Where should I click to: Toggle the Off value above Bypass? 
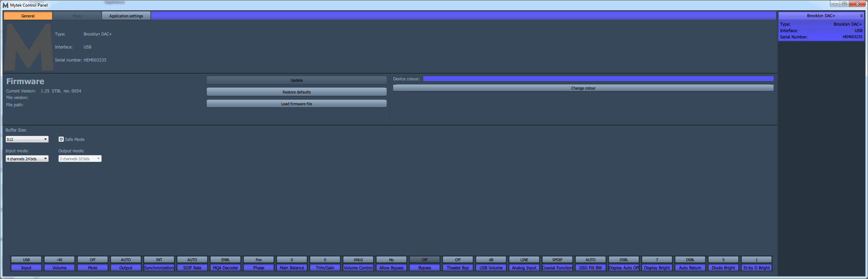coord(425,260)
